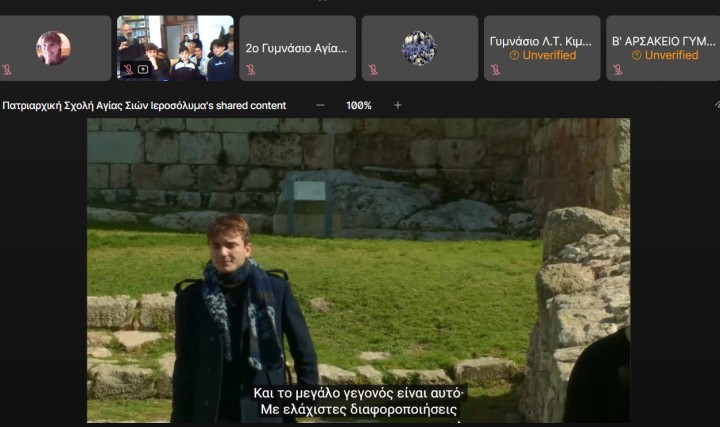The height and width of the screenshot is (427, 720).
Task: Select the 2ο Γυμνάσιο Αγία participant name
Action: pyautogui.click(x=296, y=47)
